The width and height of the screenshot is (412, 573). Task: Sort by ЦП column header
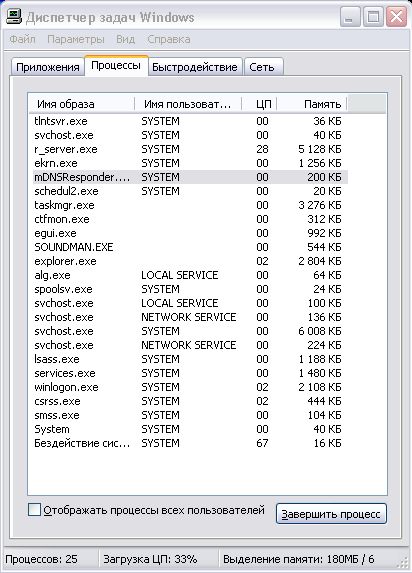[x=259, y=104]
